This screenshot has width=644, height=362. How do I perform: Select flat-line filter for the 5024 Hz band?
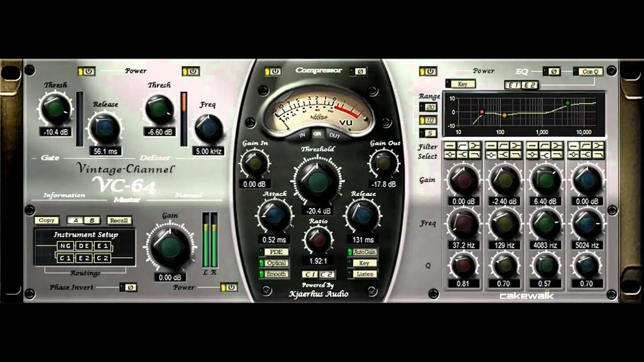click(574, 145)
